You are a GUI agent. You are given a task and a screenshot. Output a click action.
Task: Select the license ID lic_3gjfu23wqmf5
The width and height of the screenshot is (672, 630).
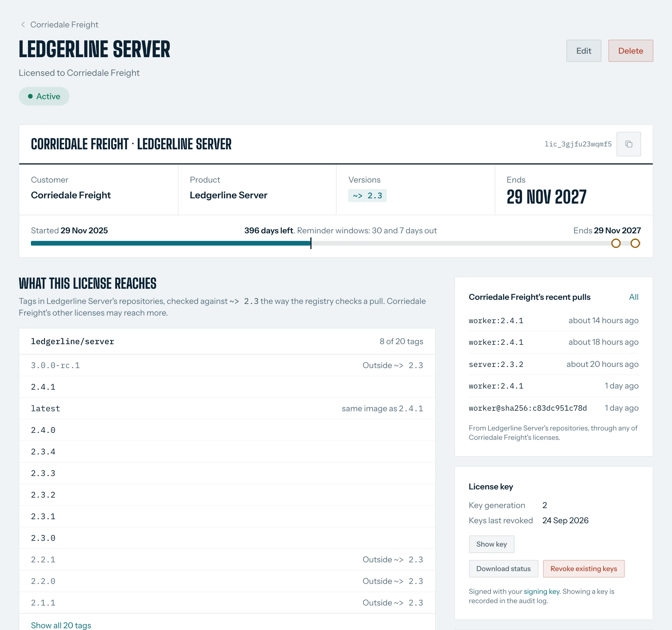578,144
